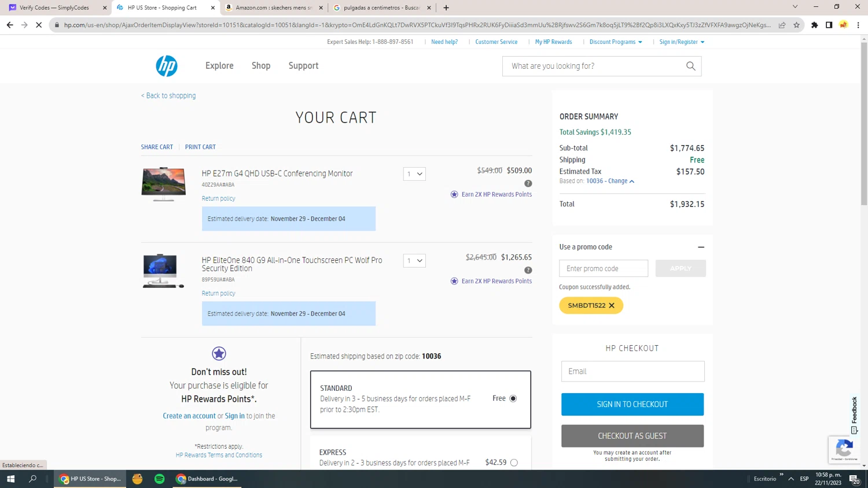Click the Email checkout field
This screenshot has height=488, width=868.
(633, 371)
